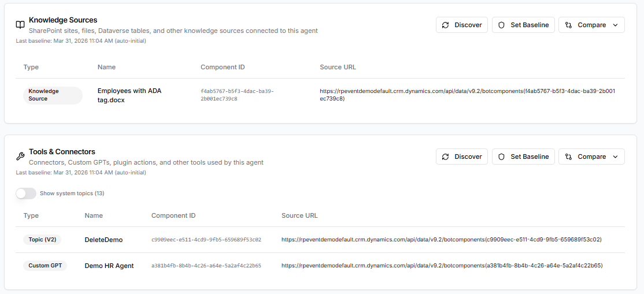Viewport: 644px width, 294px height.
Task: Click the DeleteDemo topic name
Action: [x=103, y=240]
